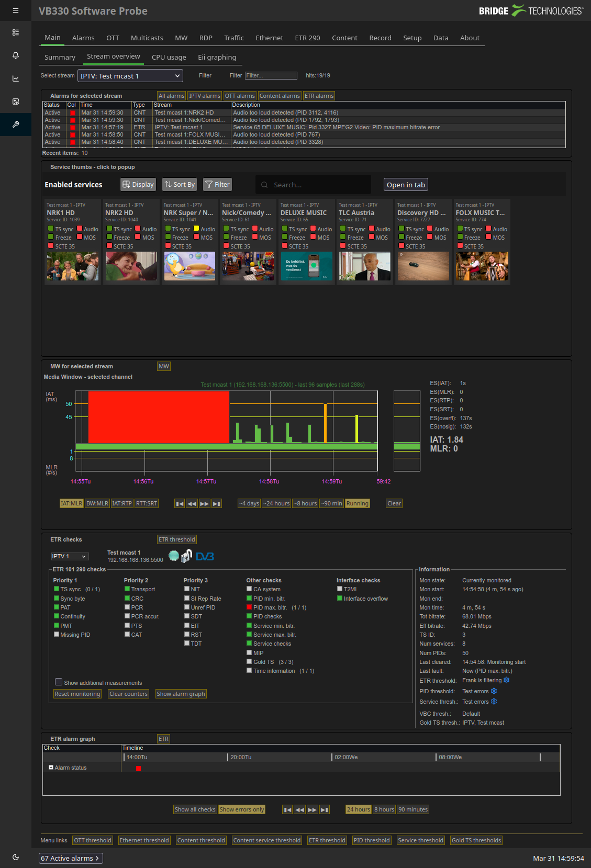This screenshot has width=591, height=868.
Task: Click the Reset monitoring button
Action: (x=77, y=694)
